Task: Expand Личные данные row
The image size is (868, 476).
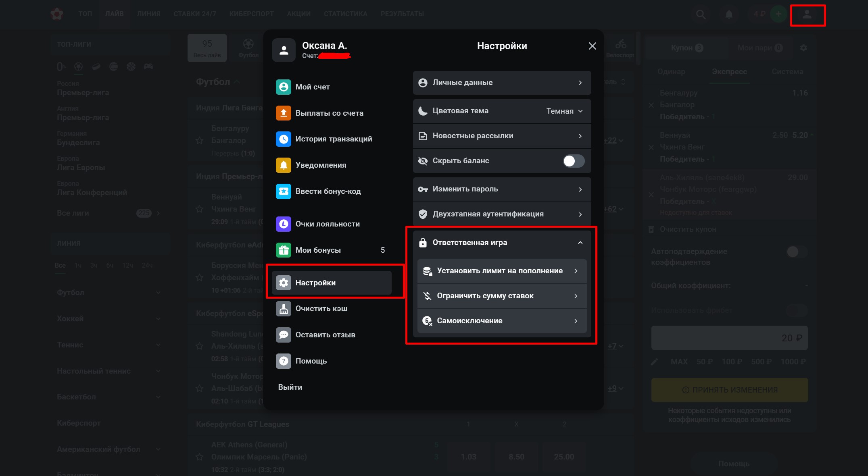Action: (x=501, y=83)
